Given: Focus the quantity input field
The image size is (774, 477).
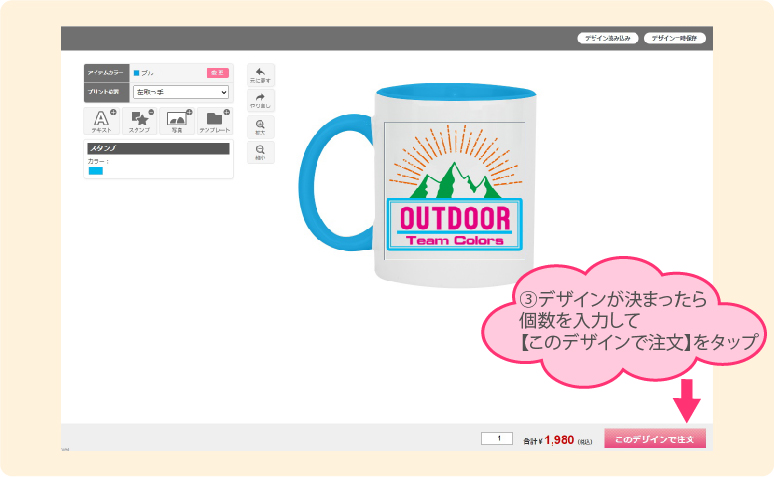Looking at the screenshot, I should [x=497, y=438].
